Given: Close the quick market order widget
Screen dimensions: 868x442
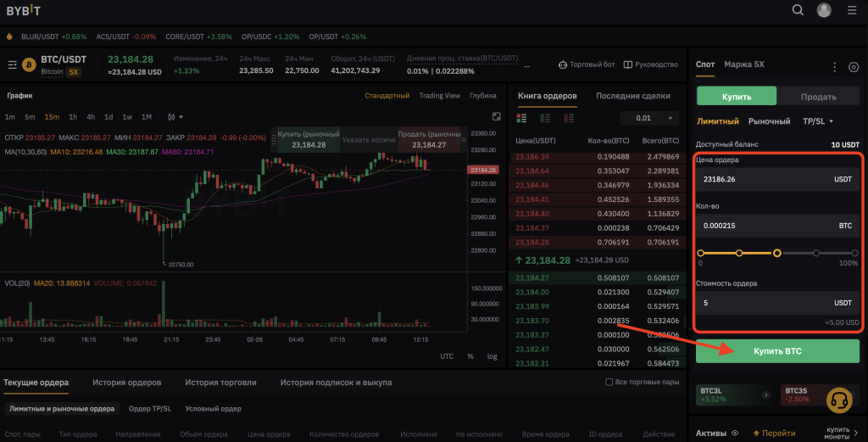Looking at the screenshot, I should pos(464,140).
